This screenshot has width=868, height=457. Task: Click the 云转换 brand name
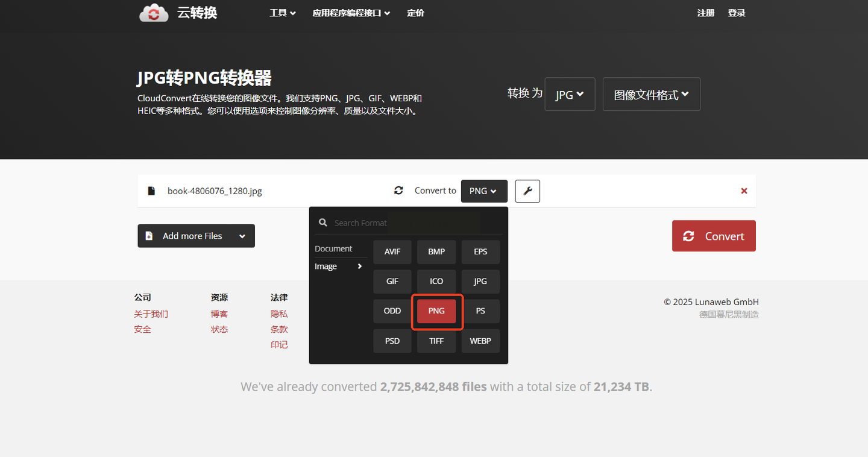pyautogui.click(x=197, y=13)
